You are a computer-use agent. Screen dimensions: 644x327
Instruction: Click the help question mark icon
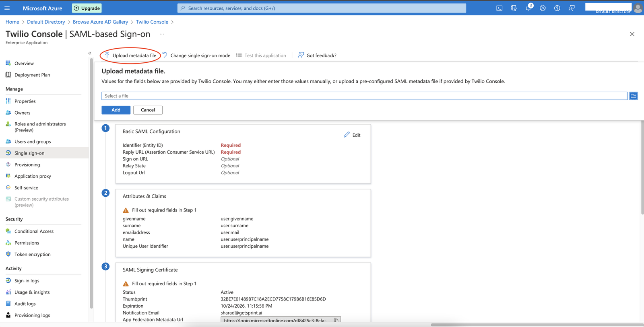coord(557,8)
